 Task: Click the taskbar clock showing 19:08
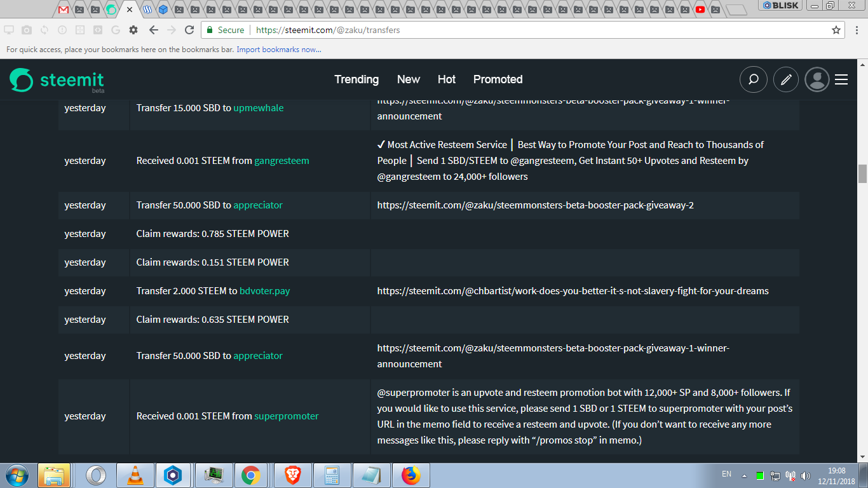coord(837,476)
